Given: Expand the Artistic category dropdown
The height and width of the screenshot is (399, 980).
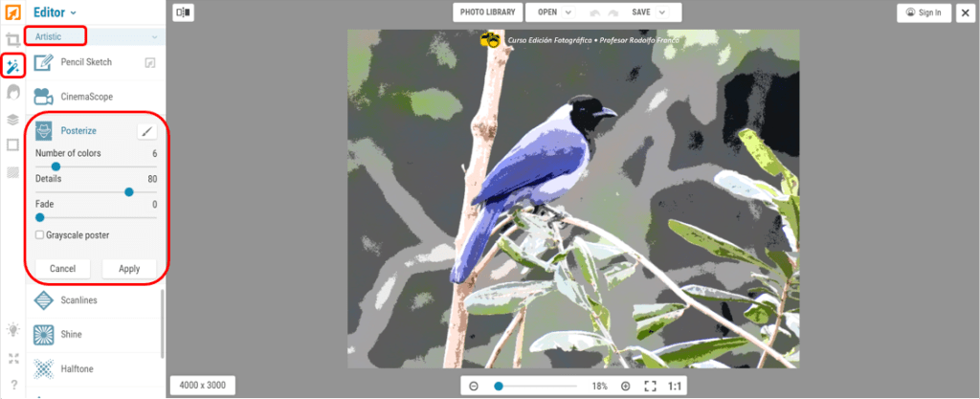Looking at the screenshot, I should [x=95, y=36].
